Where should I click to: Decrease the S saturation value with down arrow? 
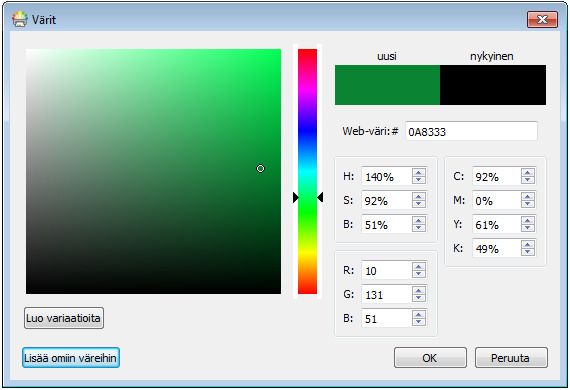pyautogui.click(x=419, y=204)
